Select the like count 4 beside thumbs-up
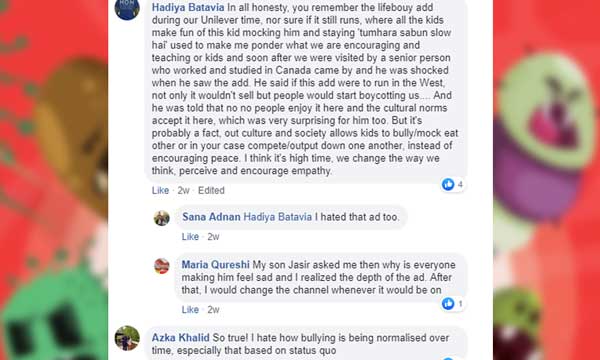 click(460, 185)
